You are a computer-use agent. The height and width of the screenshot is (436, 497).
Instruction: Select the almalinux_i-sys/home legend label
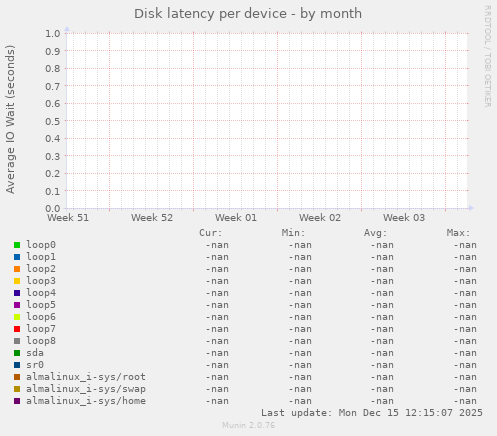click(x=86, y=401)
